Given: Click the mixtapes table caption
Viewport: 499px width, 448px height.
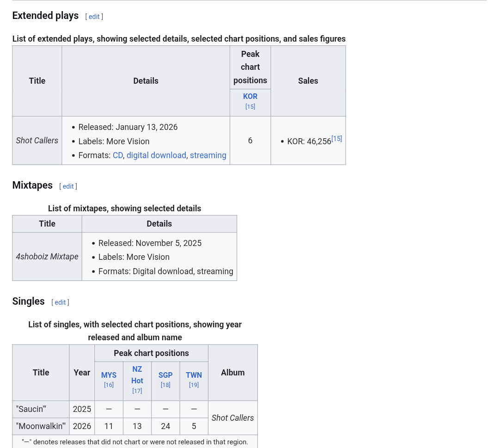Looking at the screenshot, I should 124,209.
